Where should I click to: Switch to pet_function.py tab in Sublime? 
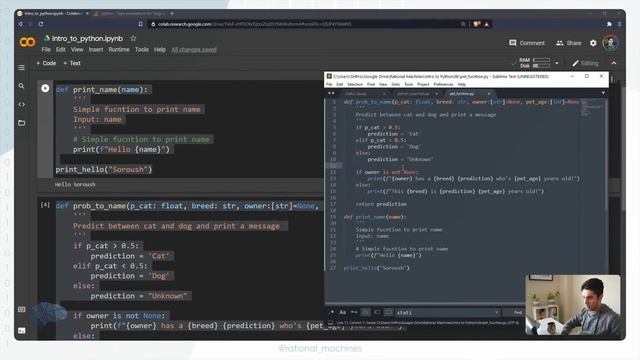tap(462, 94)
